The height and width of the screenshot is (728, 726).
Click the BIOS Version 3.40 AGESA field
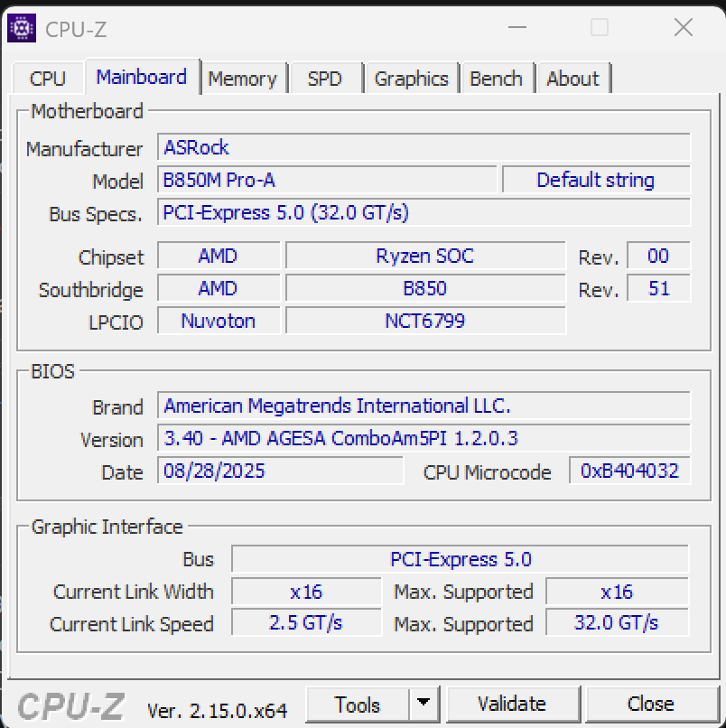(423, 438)
